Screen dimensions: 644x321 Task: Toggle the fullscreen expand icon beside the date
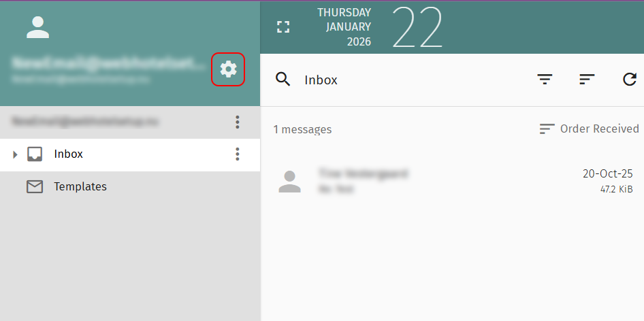click(283, 27)
